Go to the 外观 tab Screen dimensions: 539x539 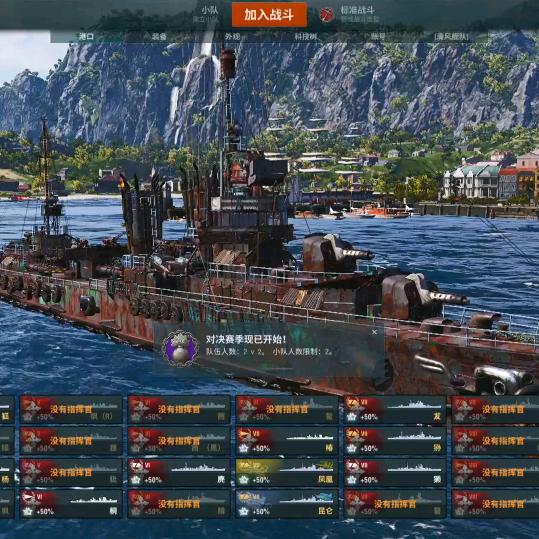pos(232,37)
